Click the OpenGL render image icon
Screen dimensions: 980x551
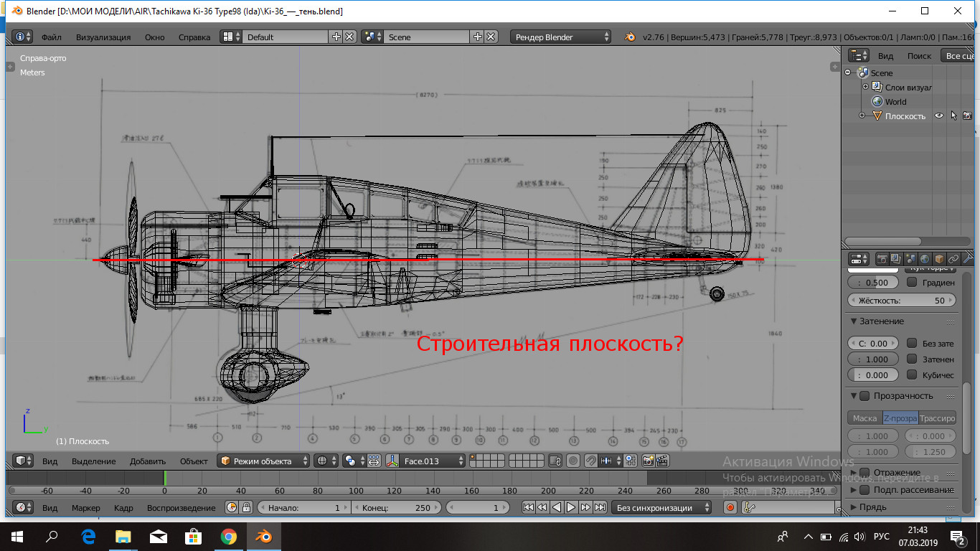click(x=648, y=461)
